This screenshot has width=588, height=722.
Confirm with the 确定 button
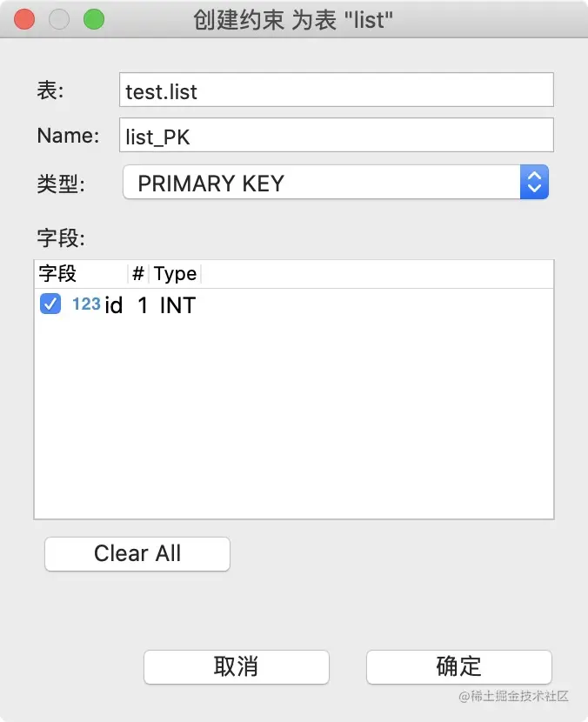coord(458,667)
